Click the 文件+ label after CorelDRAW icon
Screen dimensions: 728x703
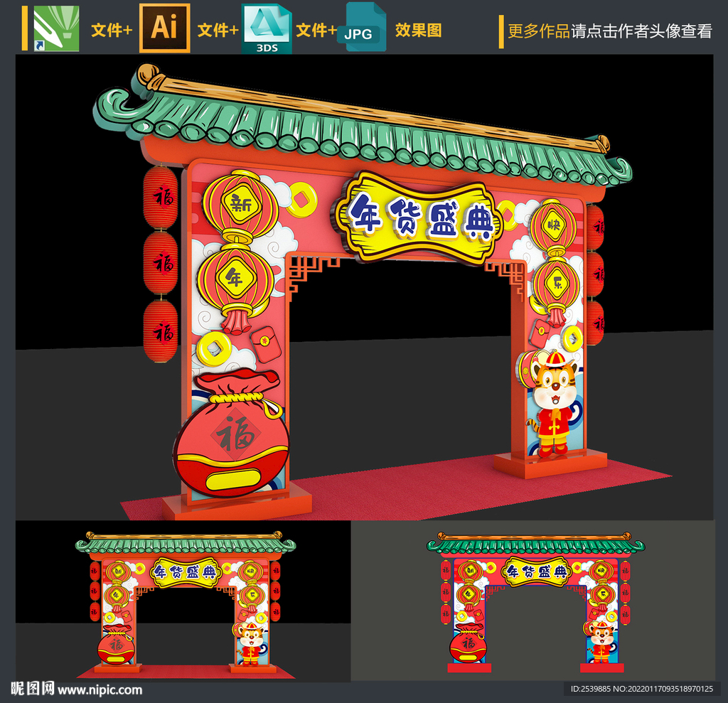pos(112,31)
